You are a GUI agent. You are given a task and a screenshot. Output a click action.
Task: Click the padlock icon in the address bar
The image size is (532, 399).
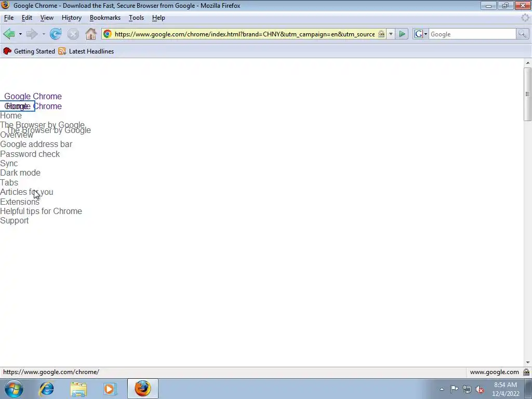[x=381, y=34]
